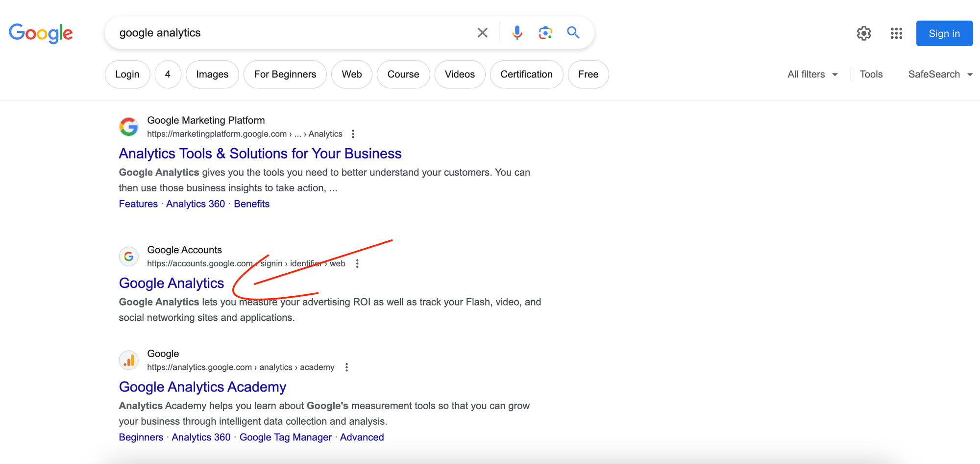The image size is (980, 464).
Task: Open quick settings gear icon
Action: point(864,33)
